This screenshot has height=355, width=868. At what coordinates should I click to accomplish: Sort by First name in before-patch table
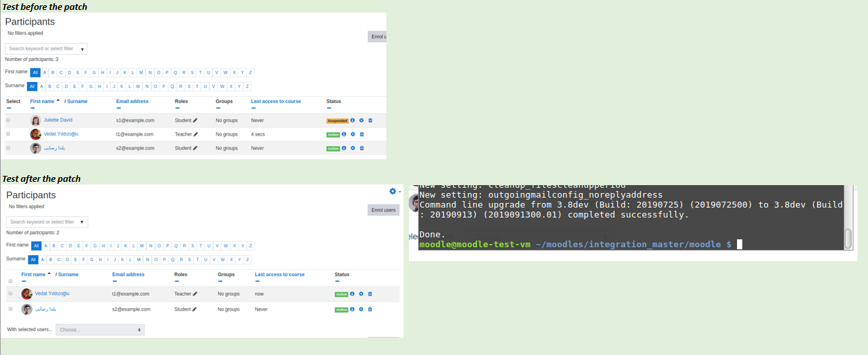tap(42, 101)
